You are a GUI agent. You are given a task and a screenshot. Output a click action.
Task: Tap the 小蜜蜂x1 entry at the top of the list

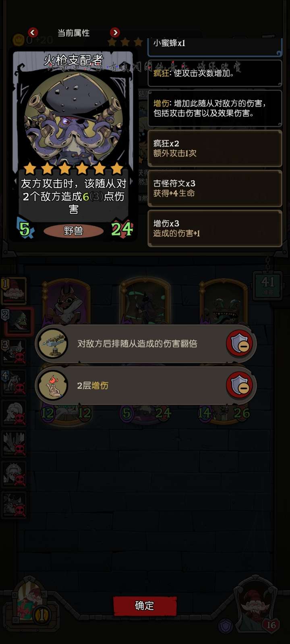(215, 45)
